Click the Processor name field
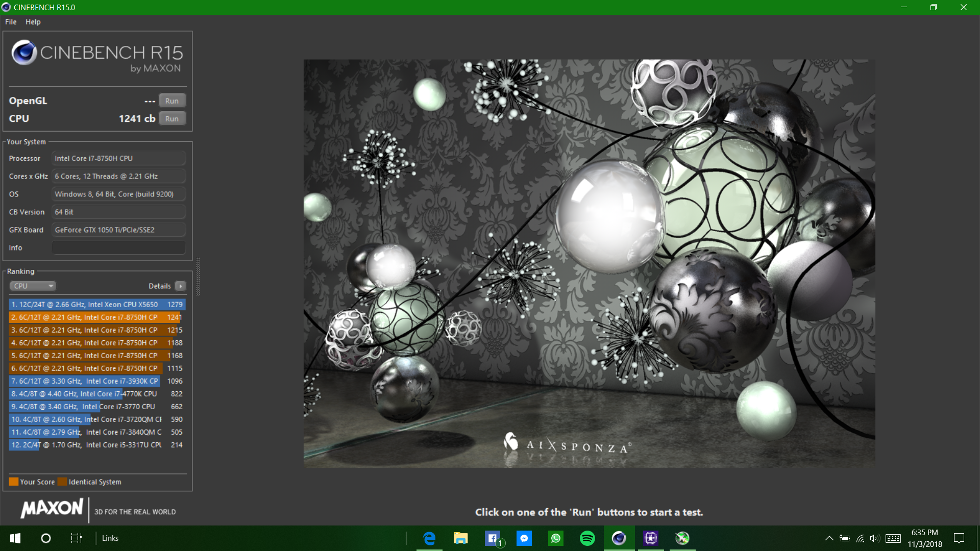This screenshot has width=980, height=551. point(118,158)
